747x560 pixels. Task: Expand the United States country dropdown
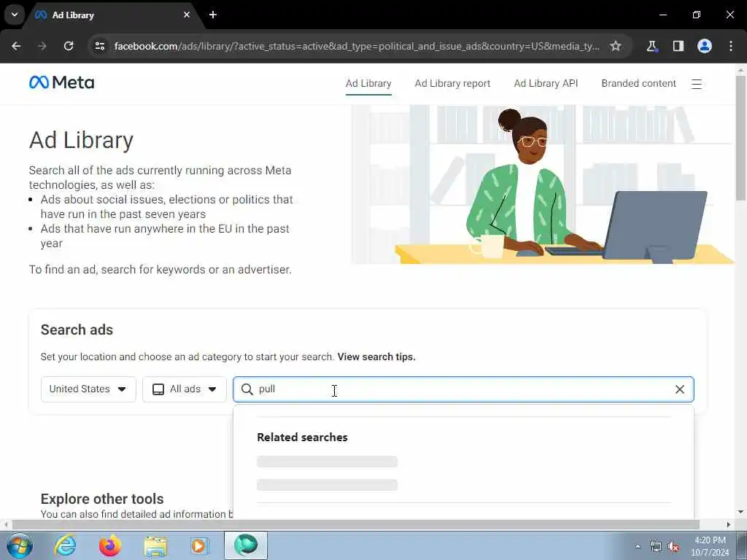click(88, 389)
